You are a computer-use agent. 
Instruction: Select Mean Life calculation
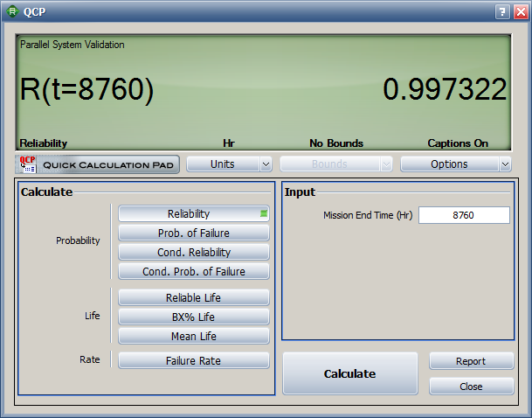[194, 336]
